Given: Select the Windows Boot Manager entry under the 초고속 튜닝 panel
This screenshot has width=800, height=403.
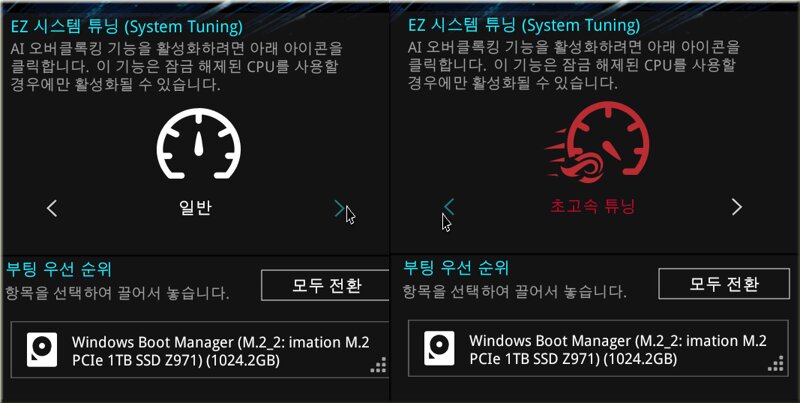Looking at the screenshot, I should click(x=598, y=348).
